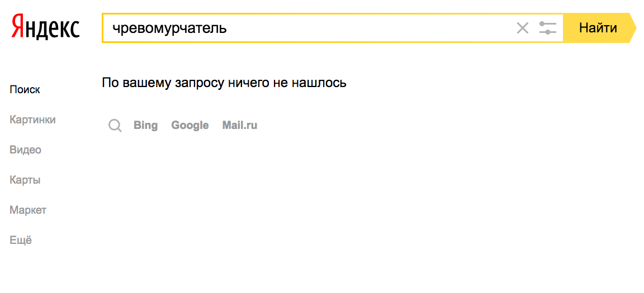Repeat the search on Google
The image size is (644, 293).
click(190, 126)
